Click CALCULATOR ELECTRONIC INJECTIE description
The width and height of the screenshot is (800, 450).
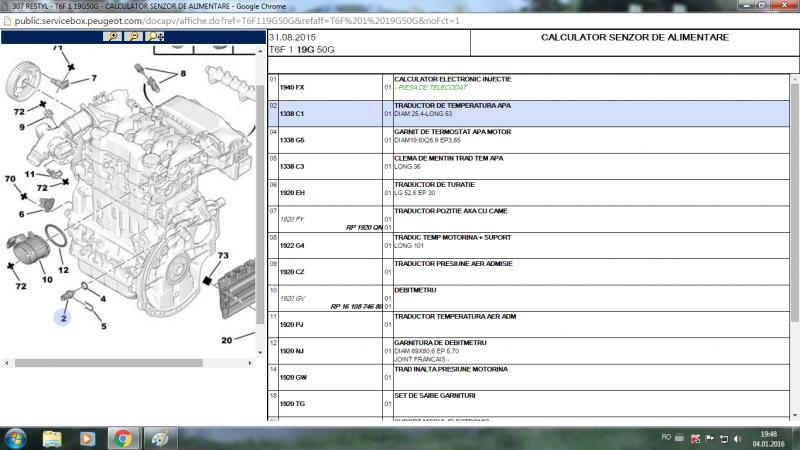pos(453,79)
